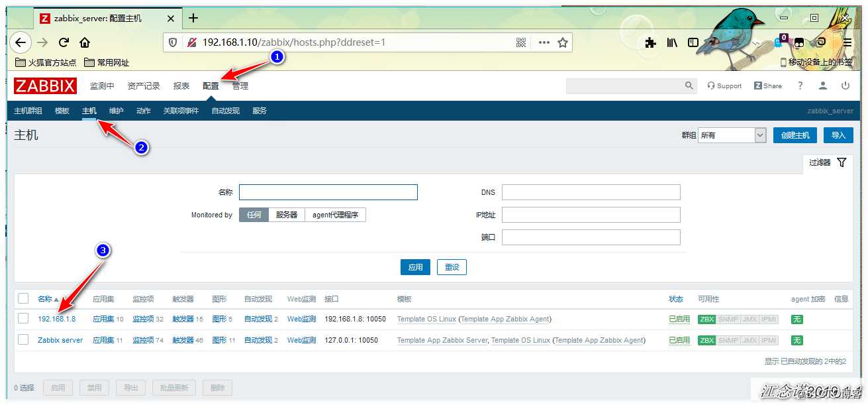
Task: Click the Zabbix global search field
Action: tap(624, 86)
